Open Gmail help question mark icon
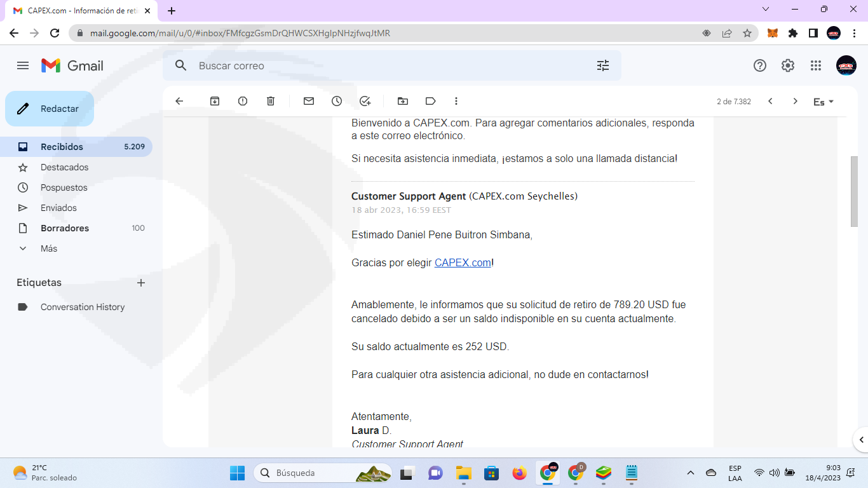The image size is (868, 488). coord(759,65)
